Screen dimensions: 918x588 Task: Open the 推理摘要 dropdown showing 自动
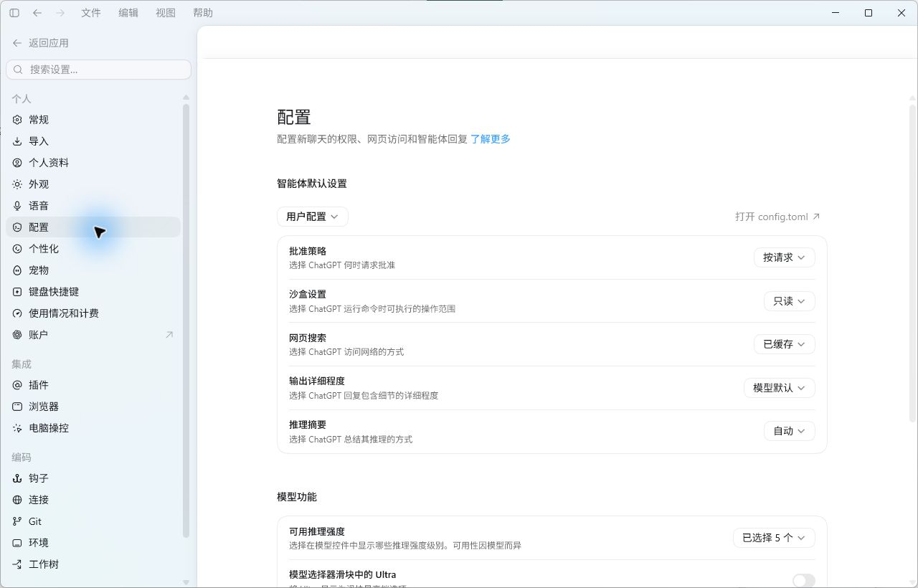790,431
